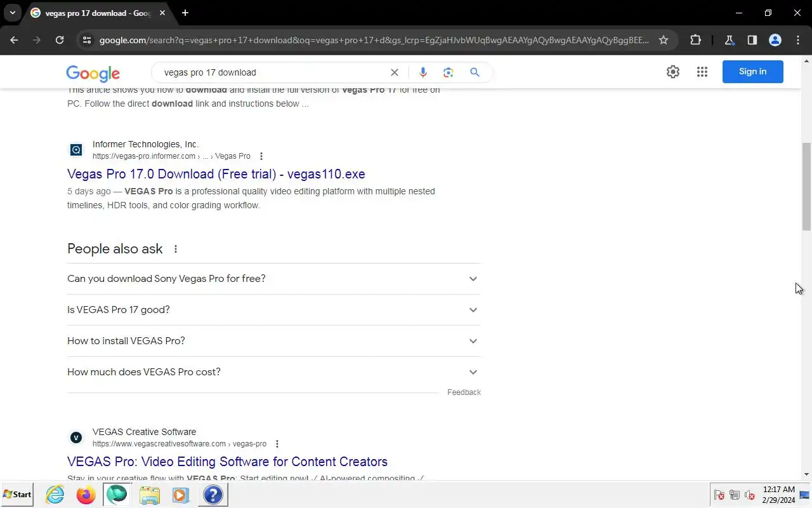
Task: Go back to the previous page
Action: click(x=14, y=40)
